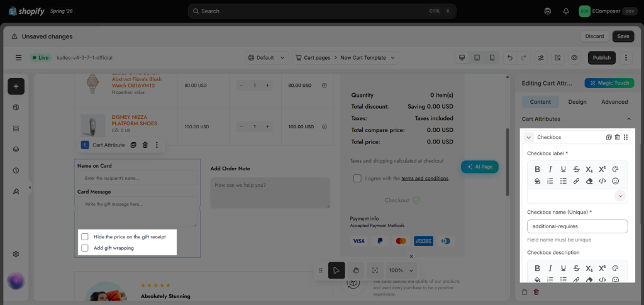Click red down-arrow in Checkbox label editor
Viewport: 644px width, 305px height.
[x=620, y=196]
